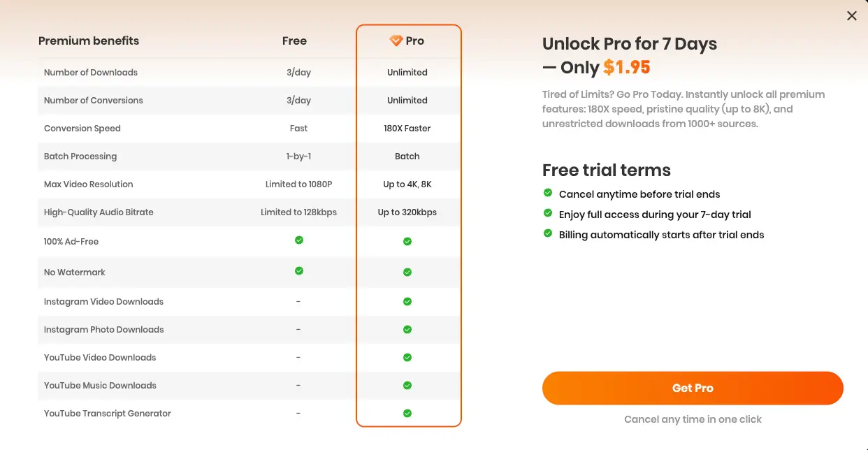Click the checkmark for YouTube Music Downloads under Pro
This screenshot has width=868, height=450.
tap(407, 385)
